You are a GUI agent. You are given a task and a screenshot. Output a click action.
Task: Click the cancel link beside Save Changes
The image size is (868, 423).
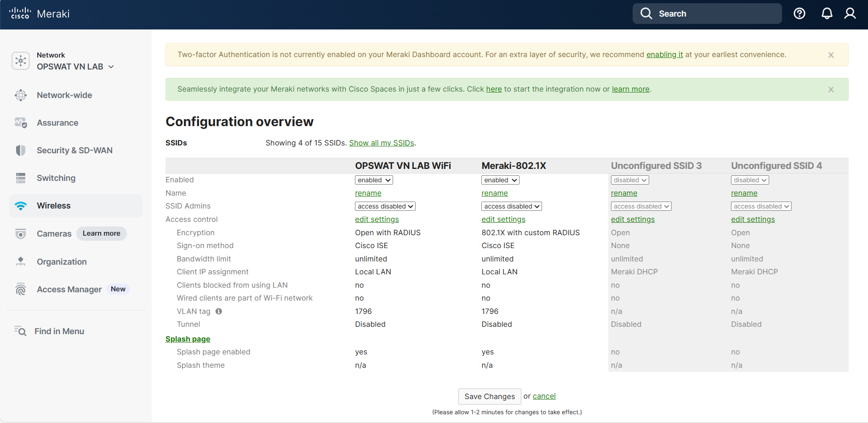click(x=544, y=396)
